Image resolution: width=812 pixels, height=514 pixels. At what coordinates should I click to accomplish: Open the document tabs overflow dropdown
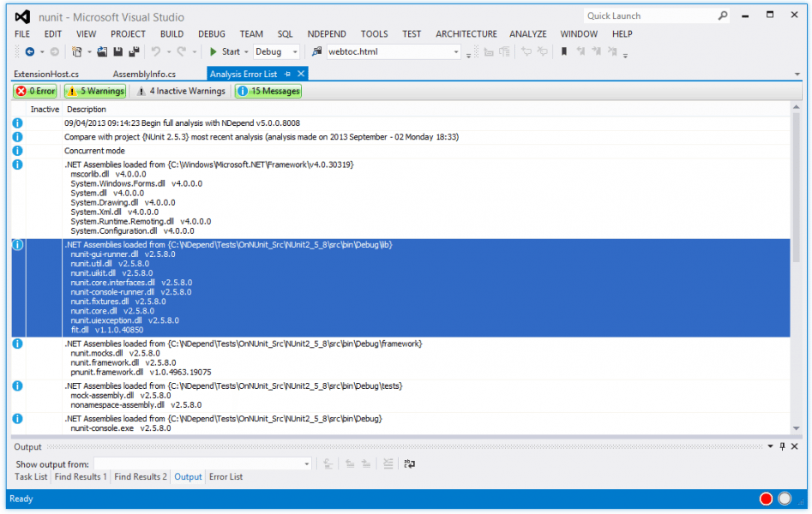797,75
